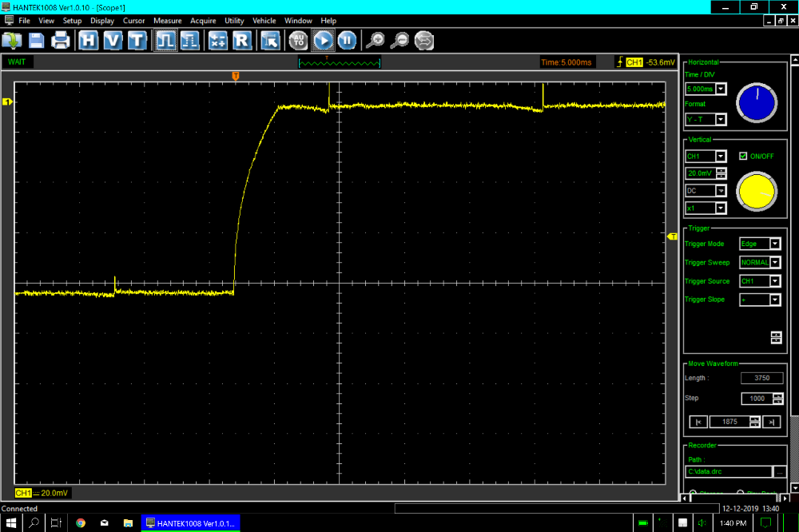This screenshot has height=532, width=799.
Task: Click the zoom in magnifier icon
Action: 375,40
